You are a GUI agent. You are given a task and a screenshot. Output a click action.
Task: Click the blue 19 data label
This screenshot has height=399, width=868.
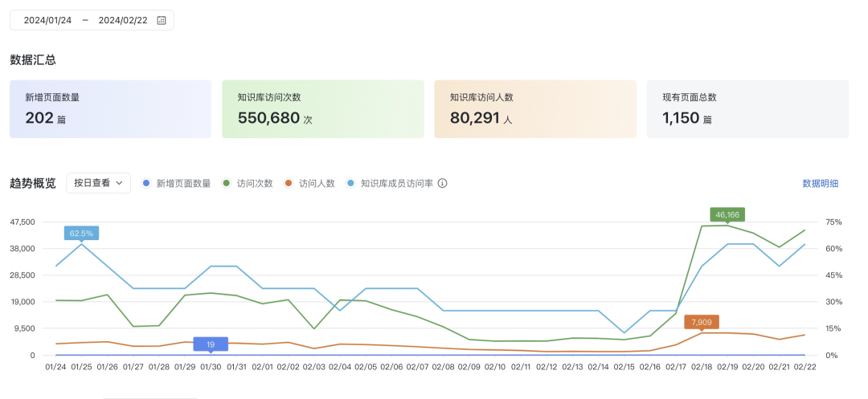(211, 344)
